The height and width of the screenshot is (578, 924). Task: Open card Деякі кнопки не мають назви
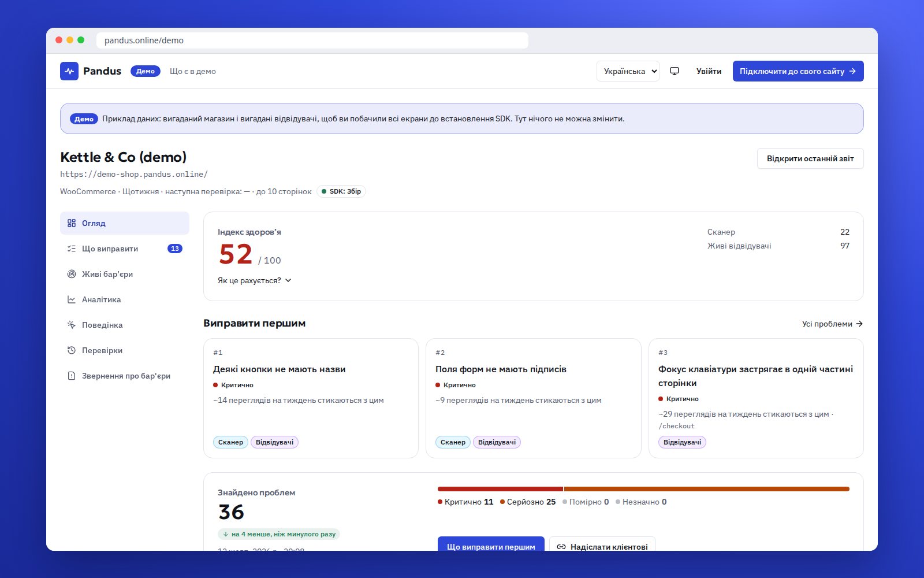tap(311, 398)
